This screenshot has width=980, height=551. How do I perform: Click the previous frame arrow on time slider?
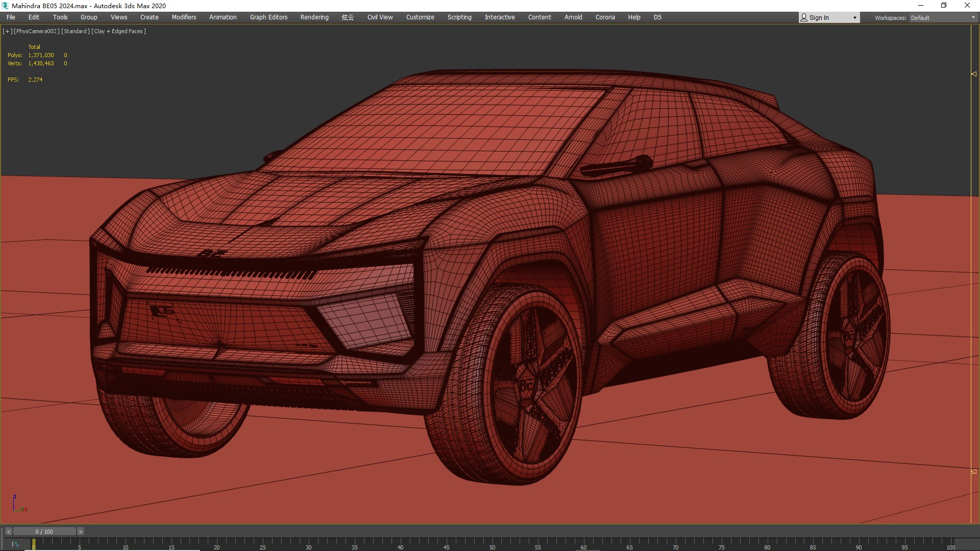pyautogui.click(x=8, y=532)
